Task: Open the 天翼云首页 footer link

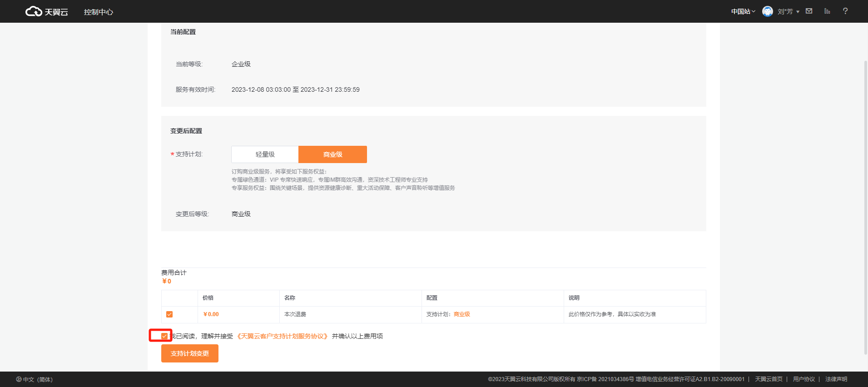Action: coord(769,379)
